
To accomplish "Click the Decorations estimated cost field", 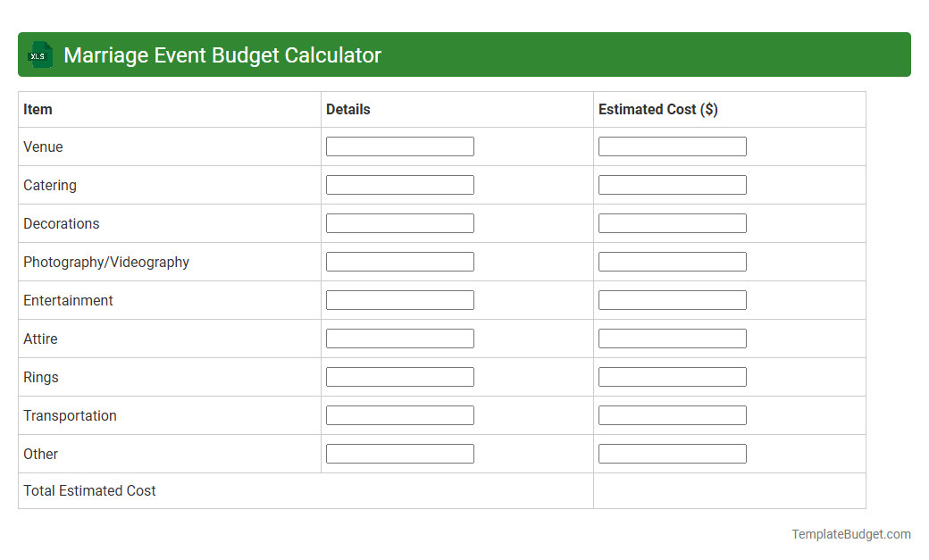I will click(672, 222).
